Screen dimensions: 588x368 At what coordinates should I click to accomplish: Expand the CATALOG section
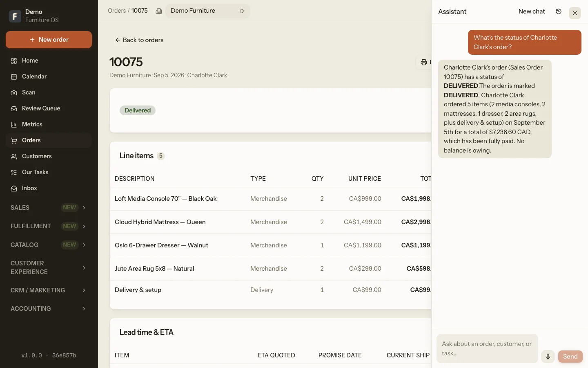[49, 245]
